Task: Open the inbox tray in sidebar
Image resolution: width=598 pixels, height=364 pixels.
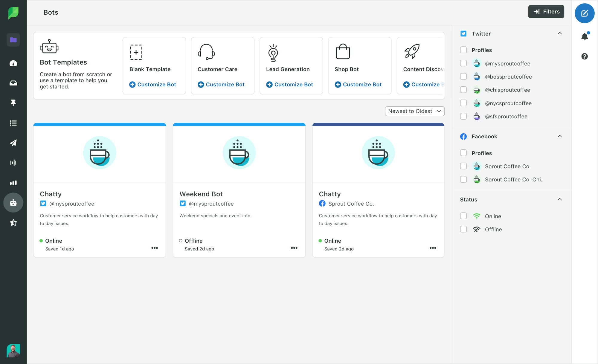Action: pyautogui.click(x=13, y=83)
